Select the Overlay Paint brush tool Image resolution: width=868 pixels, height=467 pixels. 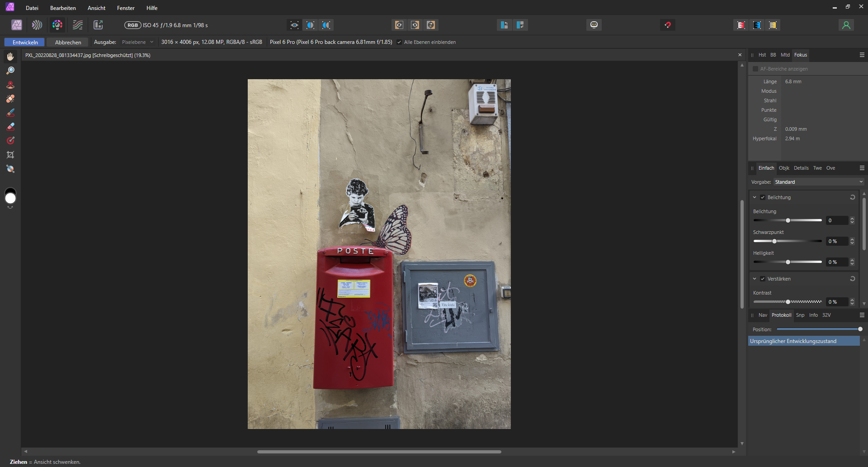(x=10, y=113)
